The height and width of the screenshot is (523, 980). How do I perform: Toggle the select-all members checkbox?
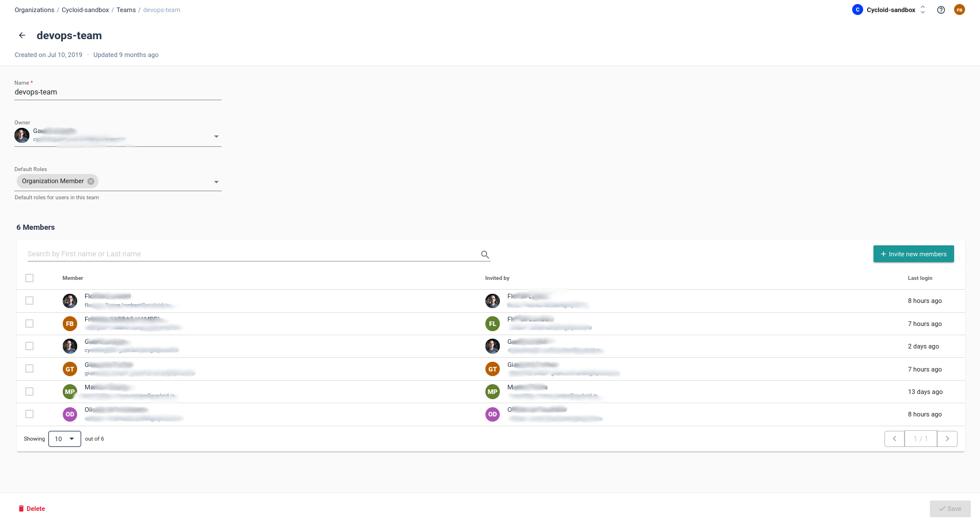pos(29,278)
